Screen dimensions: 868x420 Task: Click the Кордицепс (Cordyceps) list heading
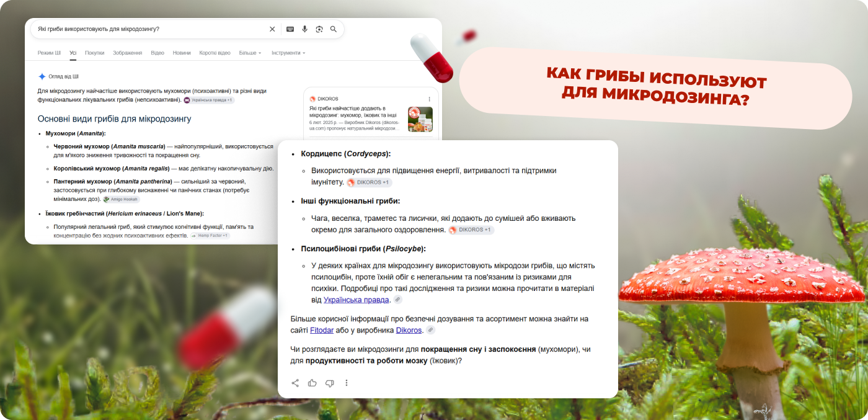tap(346, 154)
